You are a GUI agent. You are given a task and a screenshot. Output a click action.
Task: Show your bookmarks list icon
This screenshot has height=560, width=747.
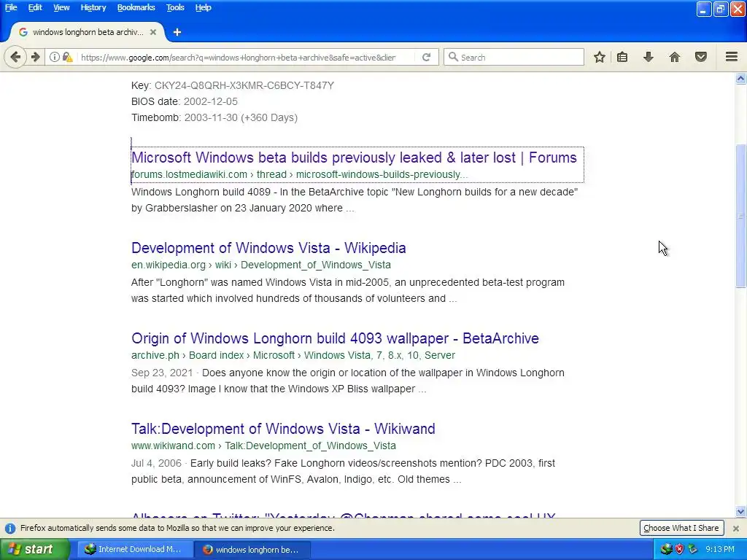coord(622,57)
